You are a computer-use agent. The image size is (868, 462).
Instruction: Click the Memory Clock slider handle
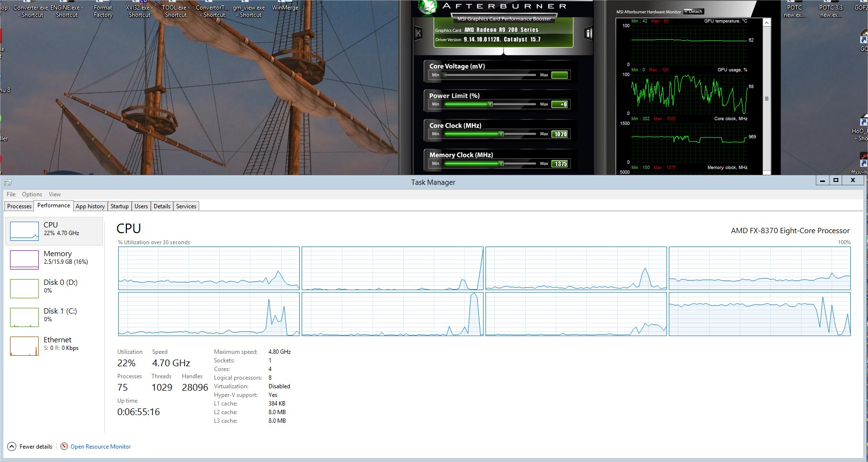[x=501, y=164]
